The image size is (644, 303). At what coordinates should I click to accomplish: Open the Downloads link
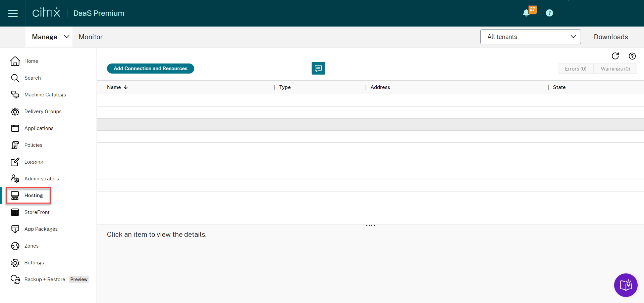coord(610,37)
